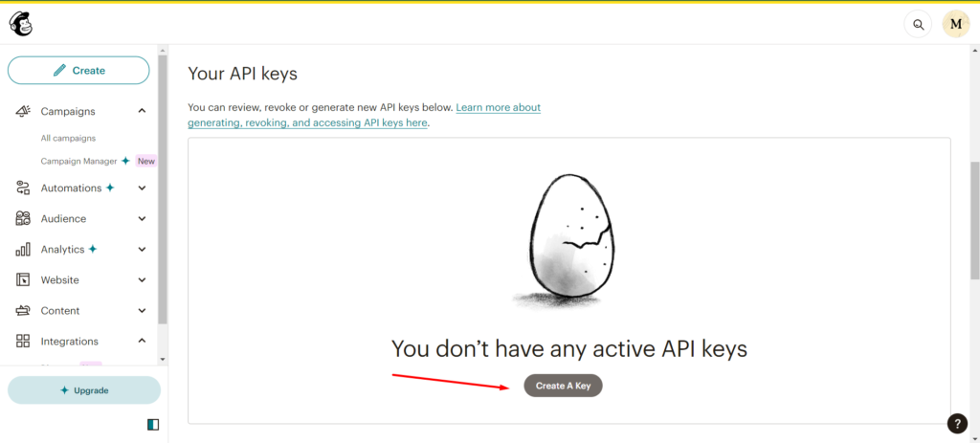Click the Create pencil button
Screen dimensions: 980x443
[x=78, y=71]
